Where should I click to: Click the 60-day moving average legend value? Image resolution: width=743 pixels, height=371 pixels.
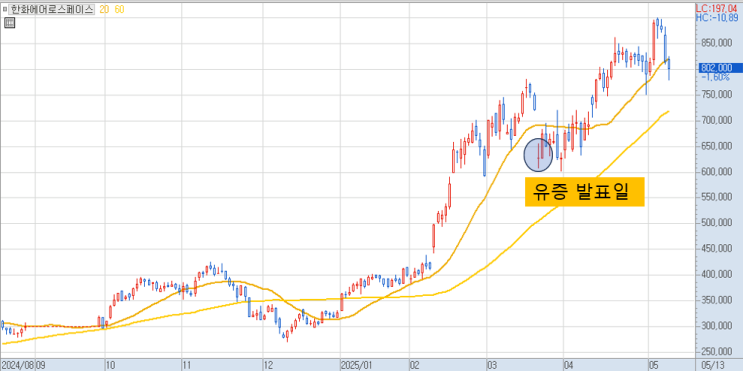coord(119,9)
